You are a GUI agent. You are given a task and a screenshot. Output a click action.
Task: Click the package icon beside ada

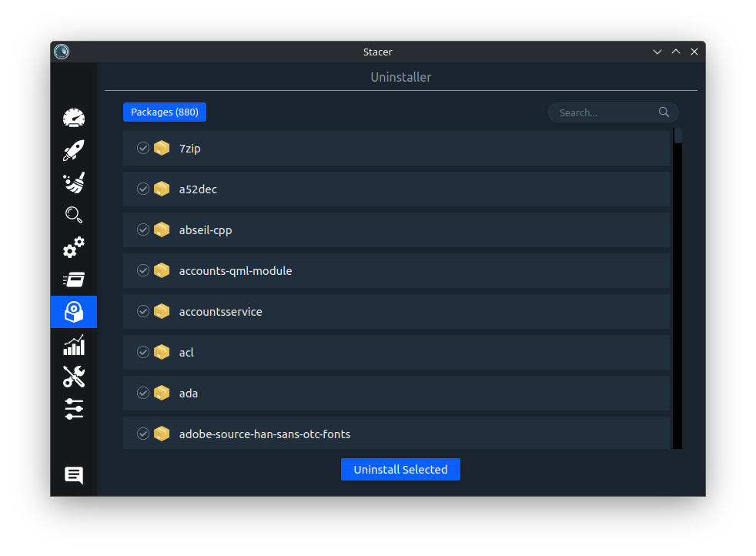(162, 393)
